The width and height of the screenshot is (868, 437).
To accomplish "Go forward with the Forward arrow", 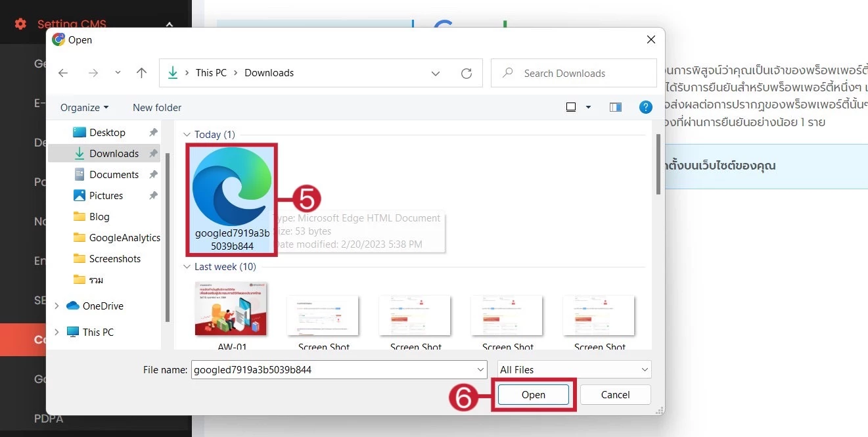I will coord(93,73).
